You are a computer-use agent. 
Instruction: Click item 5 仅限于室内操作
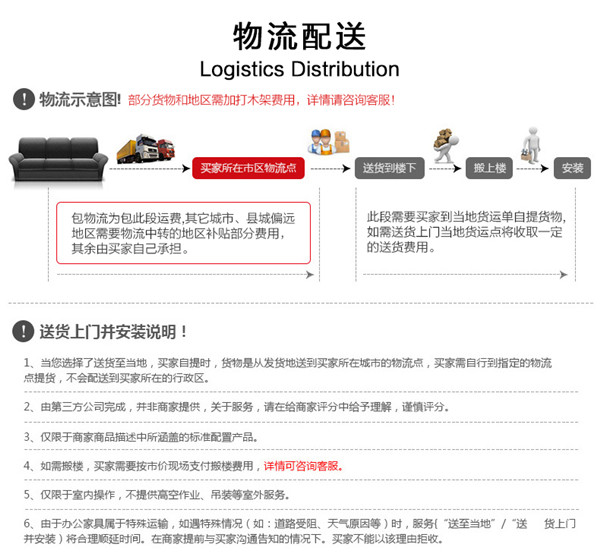coord(157,495)
